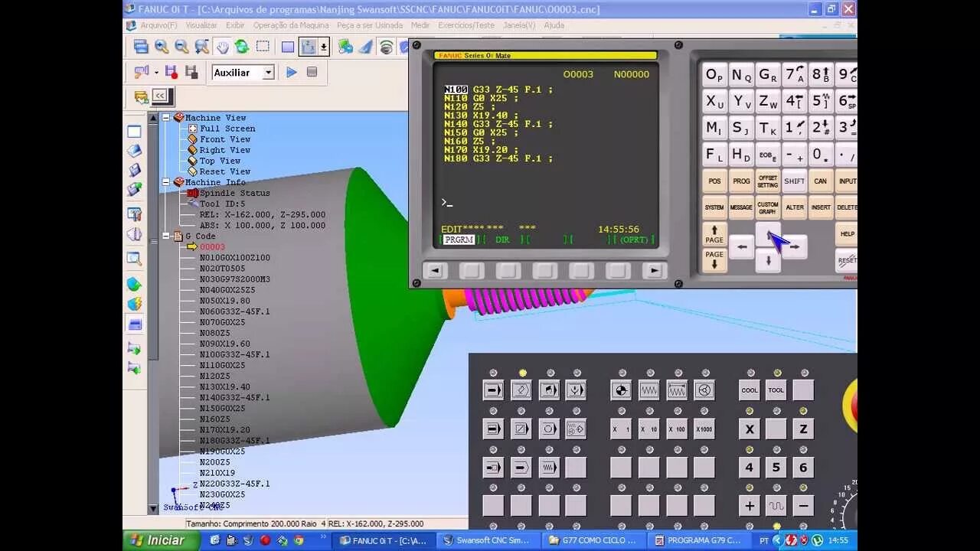This screenshot has height=551, width=980.
Task: Select the X axis button
Action: coord(750,429)
